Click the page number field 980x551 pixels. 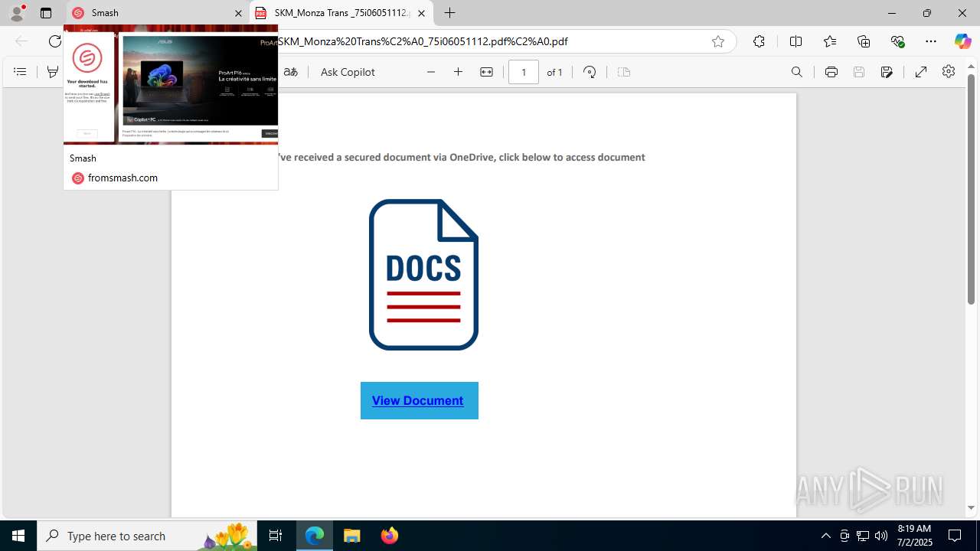click(524, 72)
